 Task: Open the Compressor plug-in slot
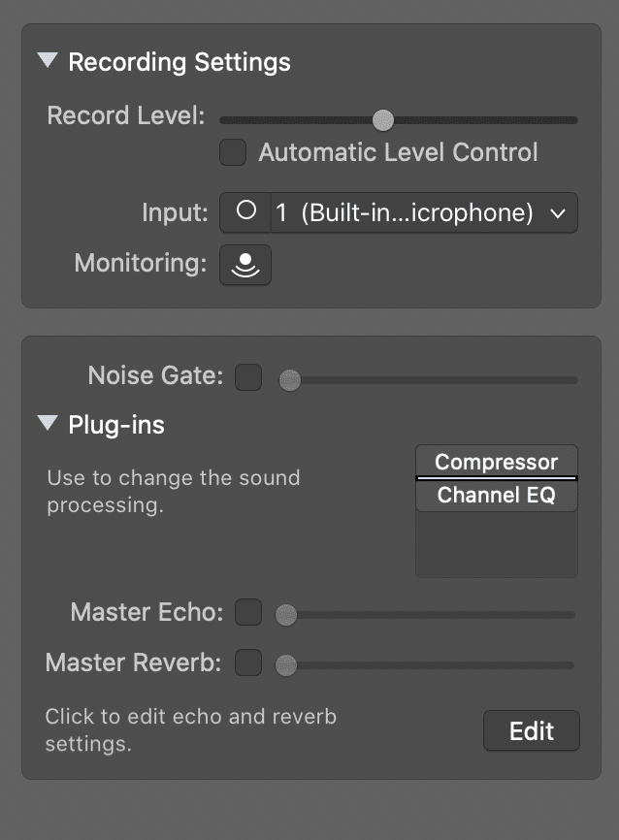pos(497,462)
